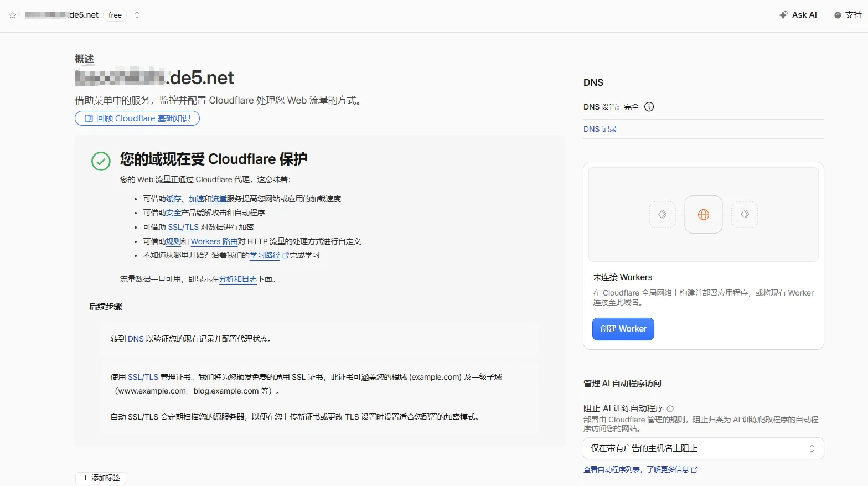
Task: Open the 安全 security link
Action: [x=173, y=213]
